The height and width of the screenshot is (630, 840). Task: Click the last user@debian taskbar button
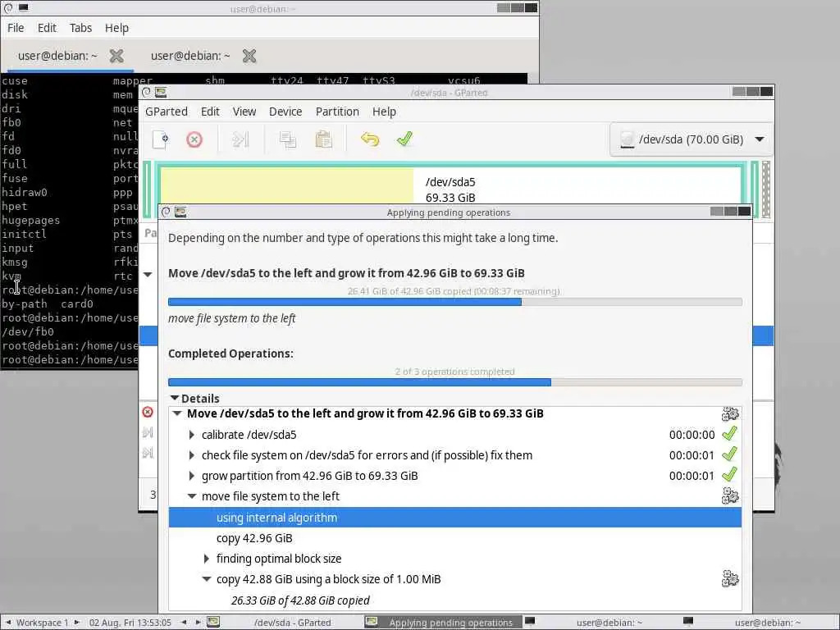(759, 623)
